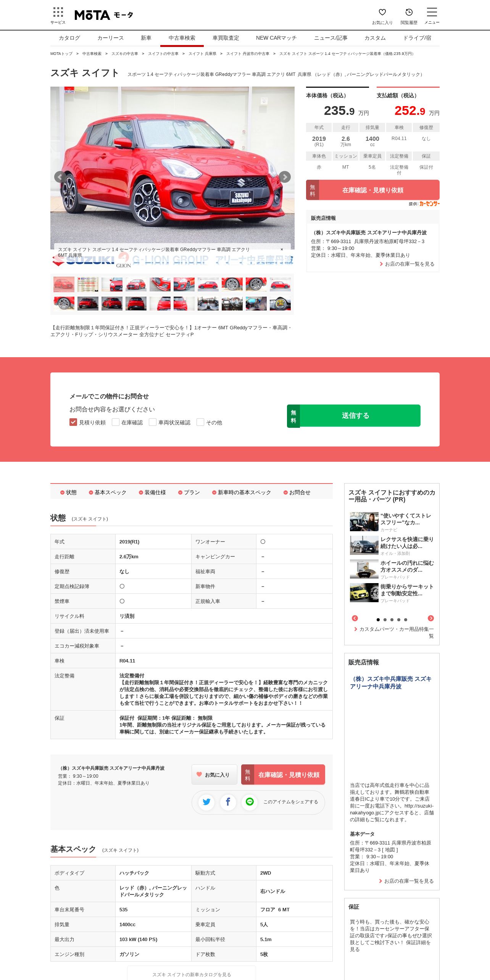Viewport: 490px width, 980px height.
Task: Open 中古車検索 navigation tab
Action: [182, 38]
